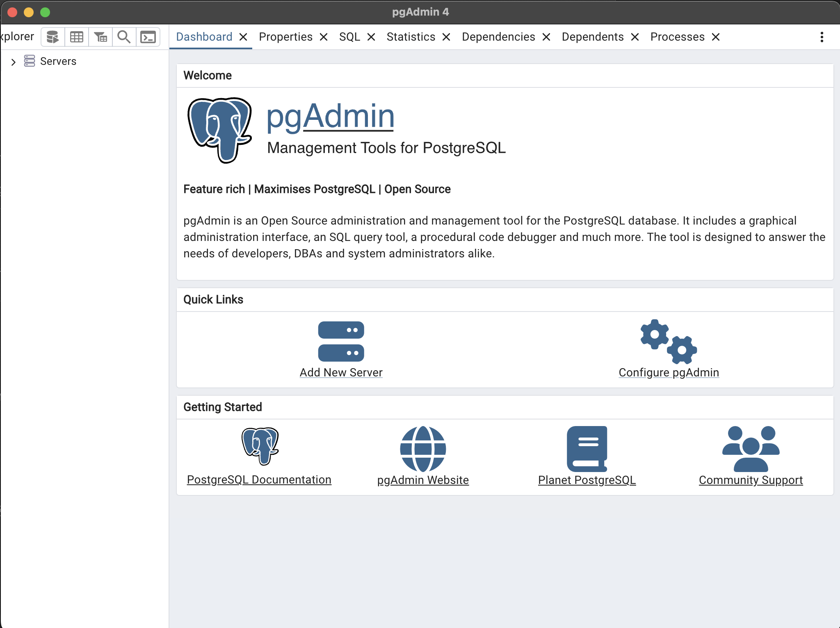The height and width of the screenshot is (628, 840).
Task: Click the large pgAdmin elephant logo
Action: click(220, 130)
